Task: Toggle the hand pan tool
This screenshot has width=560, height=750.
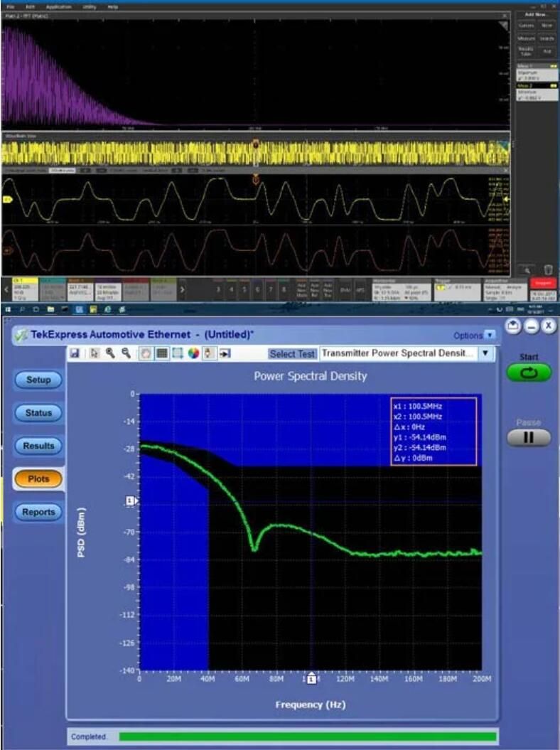Action: coord(145,353)
